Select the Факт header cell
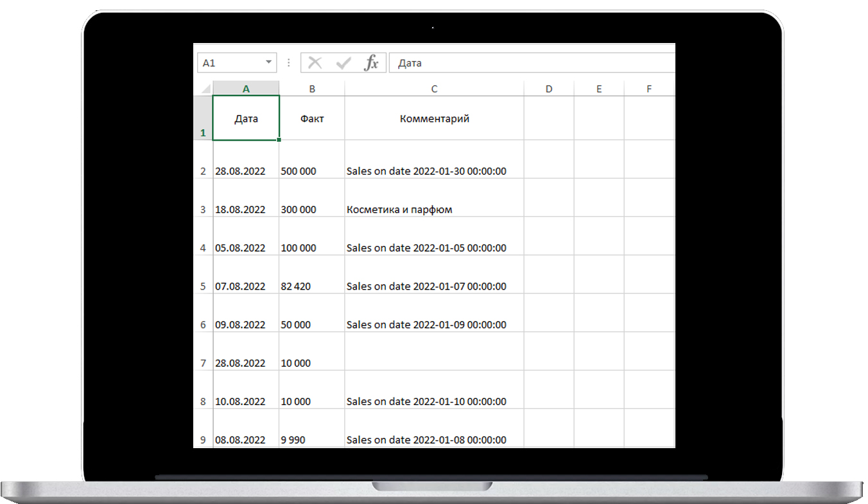This screenshot has height=504, width=868. click(312, 119)
